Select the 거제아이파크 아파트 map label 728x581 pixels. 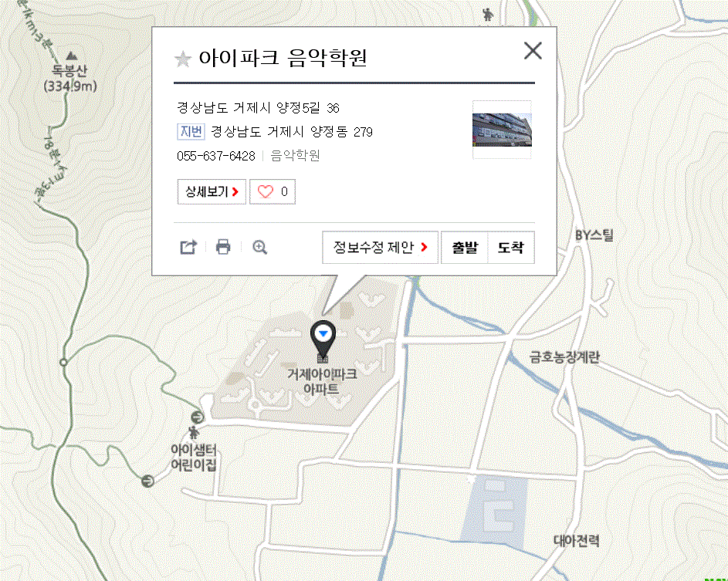pos(322,381)
